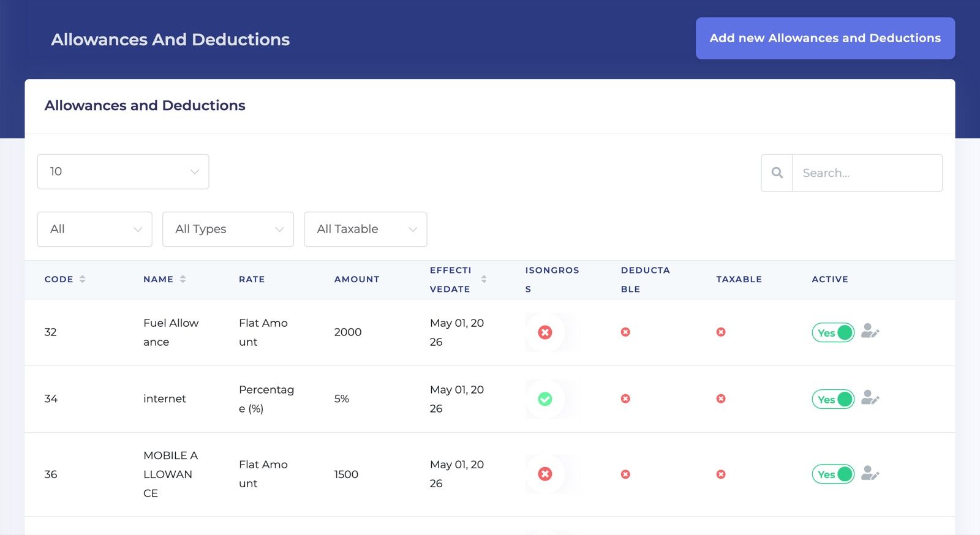The image size is (980, 535).
Task: Toggle Active switch for Fuel Allowance
Action: point(833,332)
